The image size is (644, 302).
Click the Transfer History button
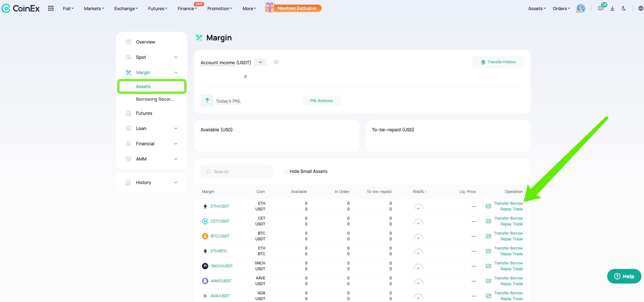pos(498,62)
